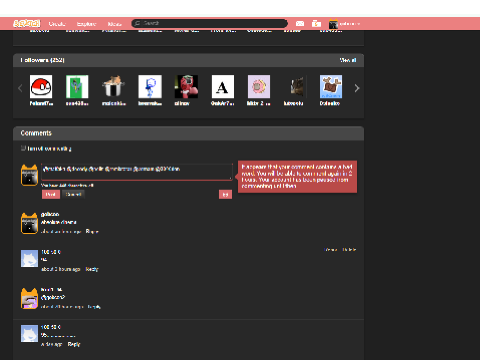Open the moose on blue follower avatar

pos(331,86)
